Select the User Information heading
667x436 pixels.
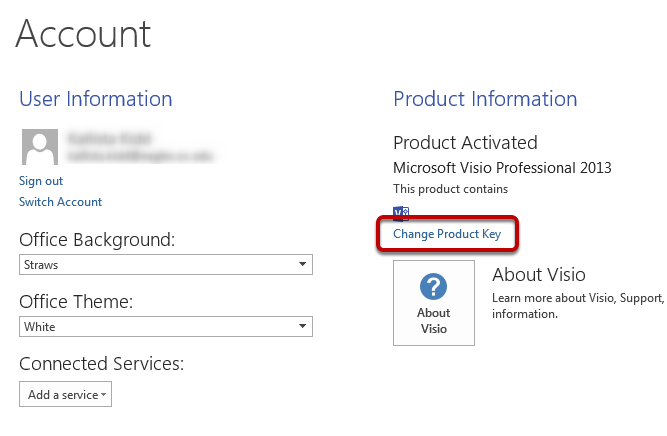pyautogui.click(x=96, y=99)
